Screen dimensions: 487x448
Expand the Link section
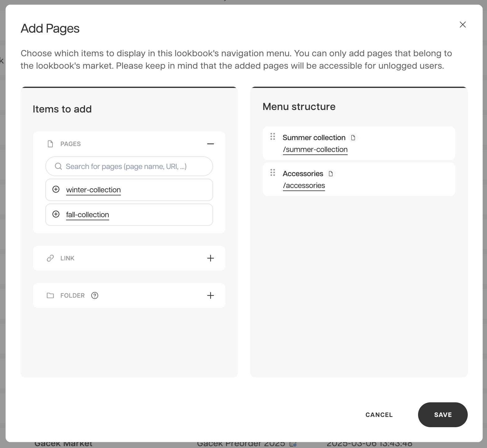point(210,258)
